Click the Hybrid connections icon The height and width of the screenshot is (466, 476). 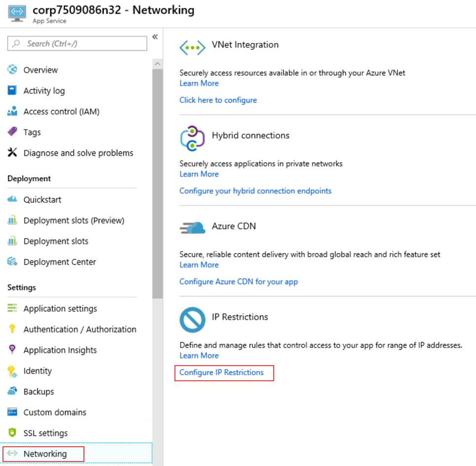(x=192, y=139)
